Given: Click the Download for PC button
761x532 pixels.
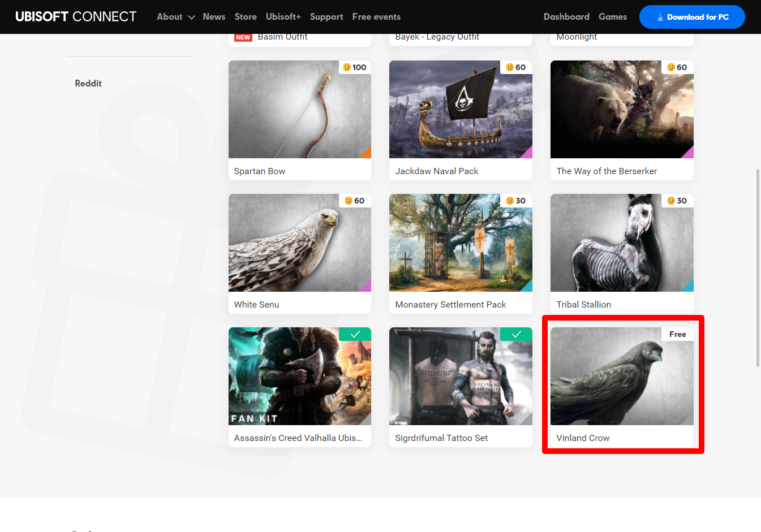Looking at the screenshot, I should coord(692,17).
